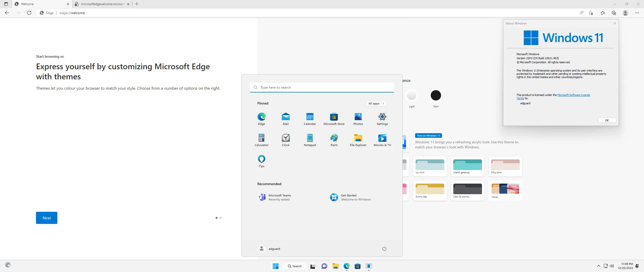This screenshot has width=644, height=272.
Task: Show hidden system tray icons chevron
Action: [598, 266]
